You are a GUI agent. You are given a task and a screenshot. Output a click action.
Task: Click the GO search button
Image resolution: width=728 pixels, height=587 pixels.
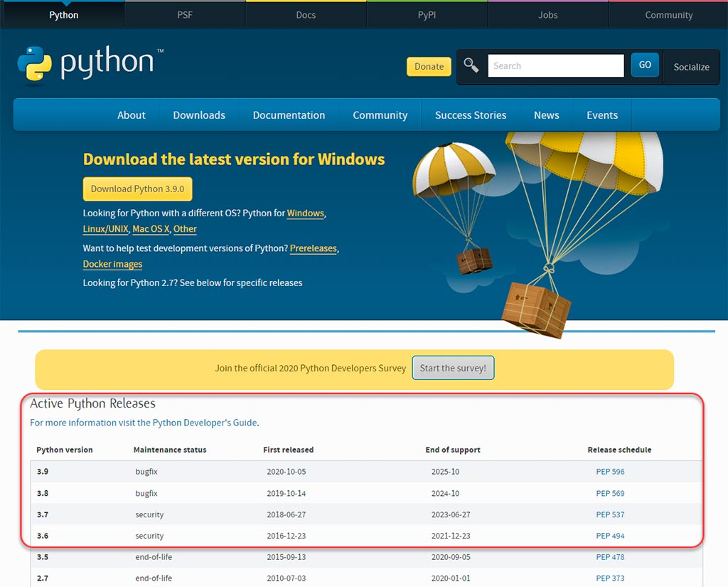tap(645, 65)
